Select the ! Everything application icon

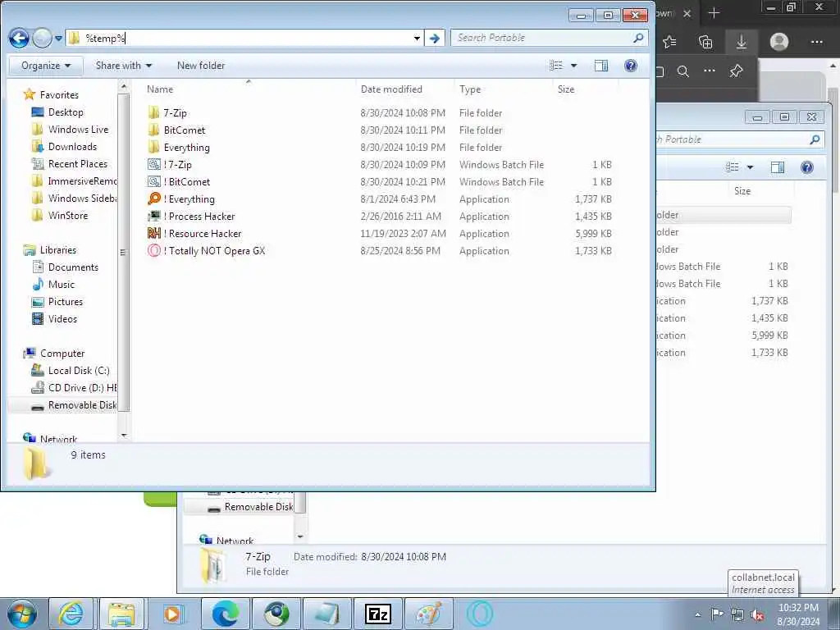click(153, 199)
